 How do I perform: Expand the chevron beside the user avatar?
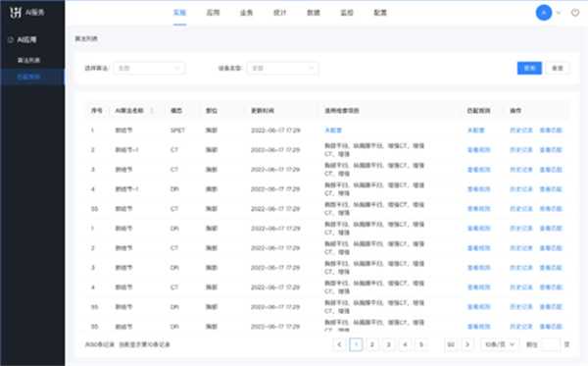[x=559, y=13]
